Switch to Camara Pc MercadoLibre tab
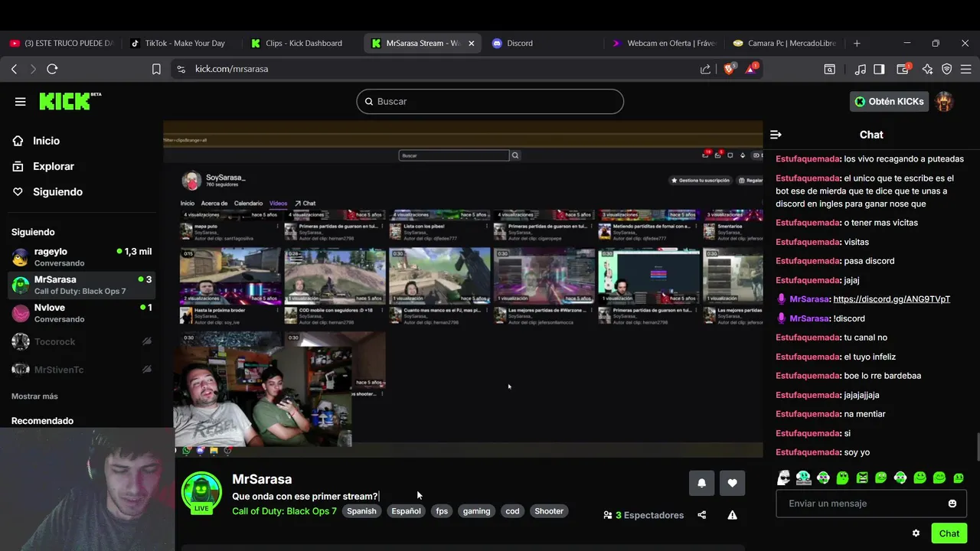The image size is (980, 551). coord(786,44)
